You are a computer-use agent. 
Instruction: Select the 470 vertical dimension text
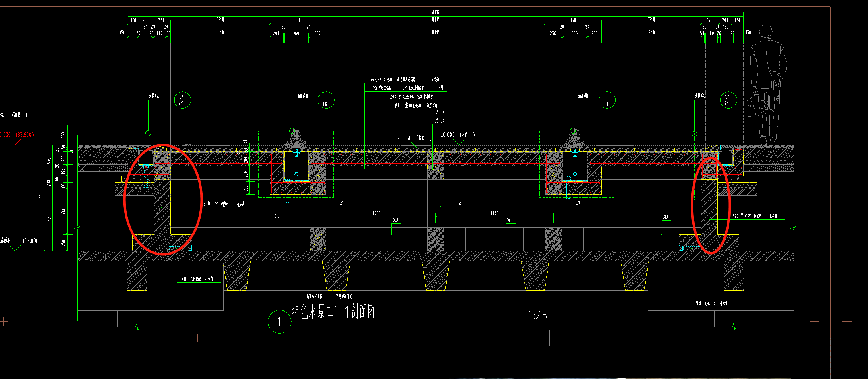click(49, 161)
